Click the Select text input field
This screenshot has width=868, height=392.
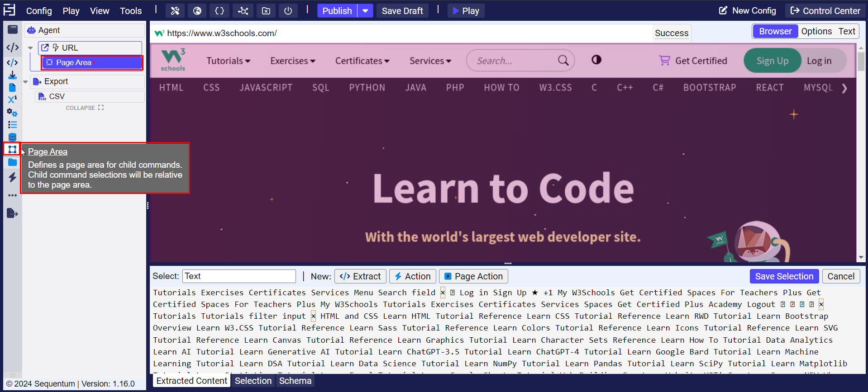point(239,276)
